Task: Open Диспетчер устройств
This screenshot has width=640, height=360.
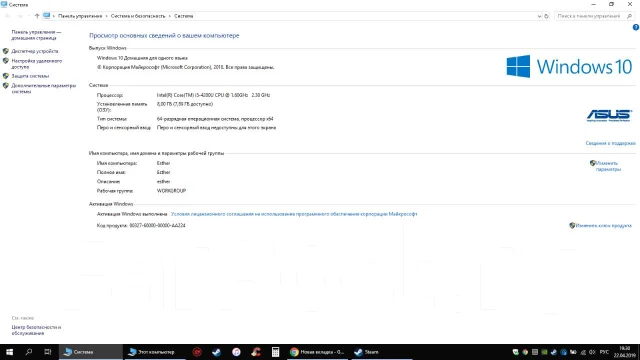Action: tap(35, 51)
